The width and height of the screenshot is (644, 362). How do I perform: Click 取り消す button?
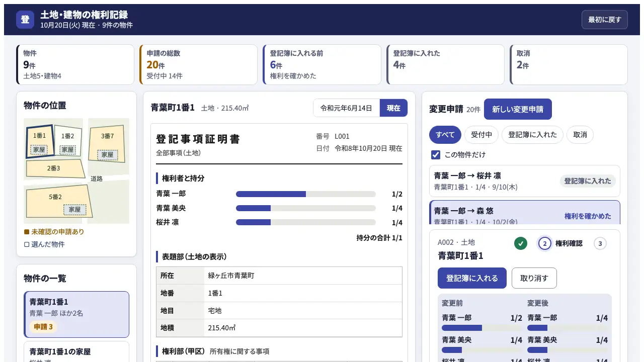(534, 278)
